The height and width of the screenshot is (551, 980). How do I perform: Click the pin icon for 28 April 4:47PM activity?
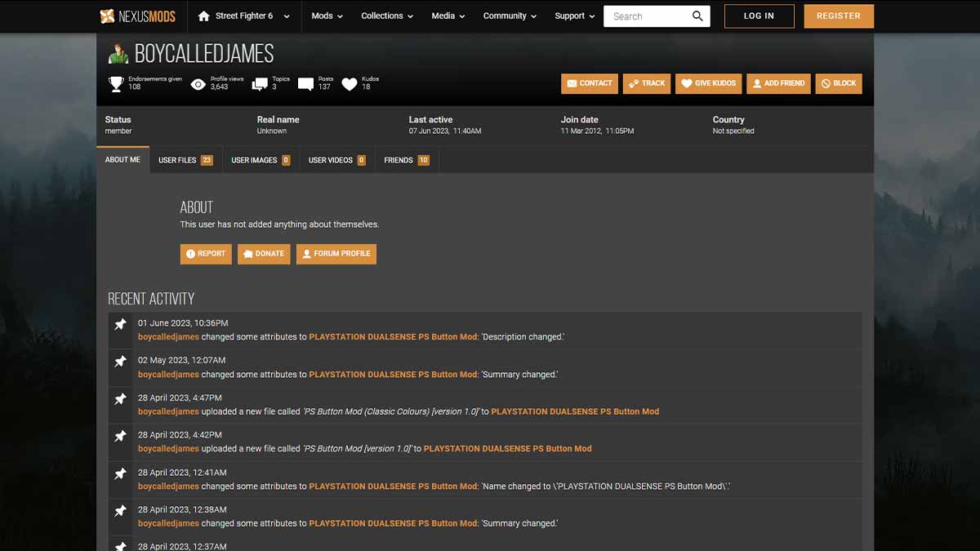(x=120, y=399)
